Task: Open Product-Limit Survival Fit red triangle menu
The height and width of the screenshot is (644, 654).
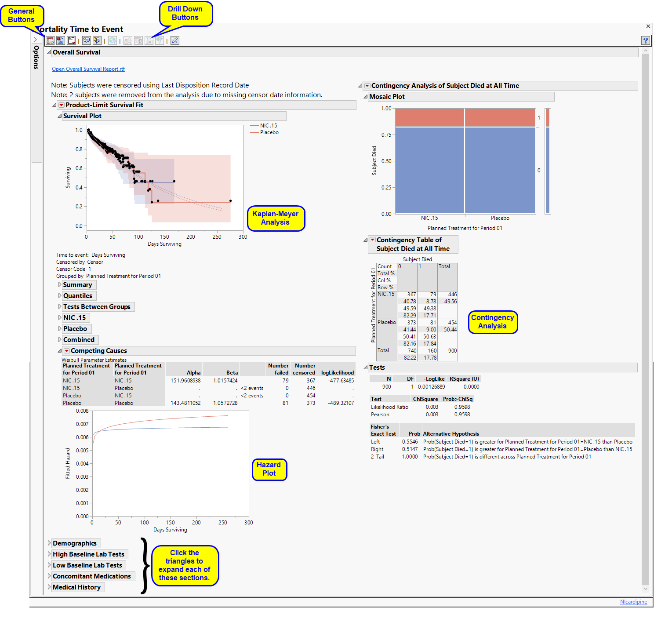Action: click(x=62, y=105)
